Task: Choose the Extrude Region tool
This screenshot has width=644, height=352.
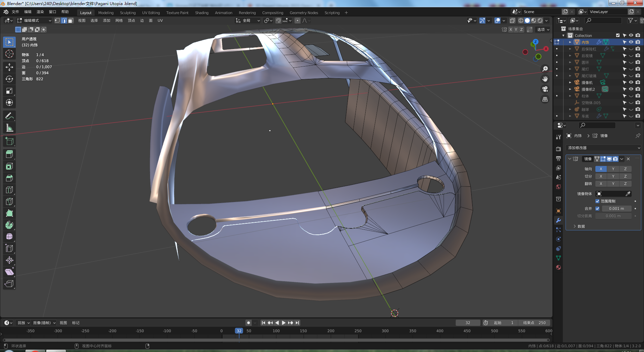Action: click(x=9, y=155)
